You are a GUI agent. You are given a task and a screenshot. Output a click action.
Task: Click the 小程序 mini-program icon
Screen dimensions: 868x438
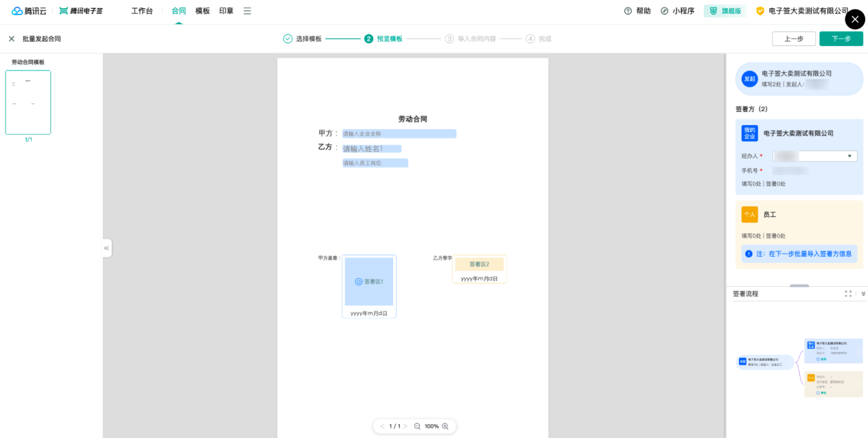click(664, 11)
